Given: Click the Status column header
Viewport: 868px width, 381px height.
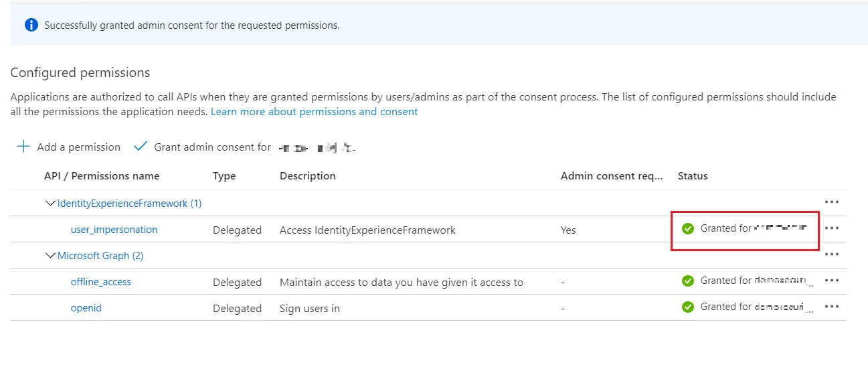Looking at the screenshot, I should (x=693, y=176).
